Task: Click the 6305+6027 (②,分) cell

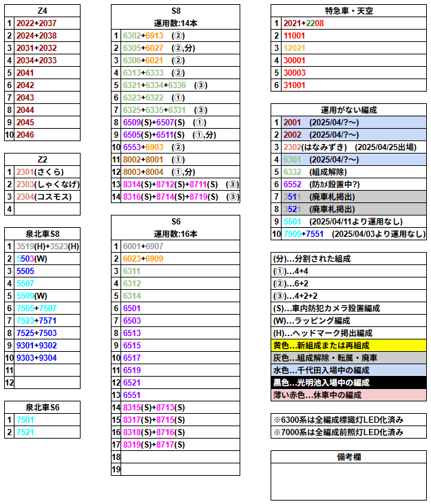Action: 180,48
